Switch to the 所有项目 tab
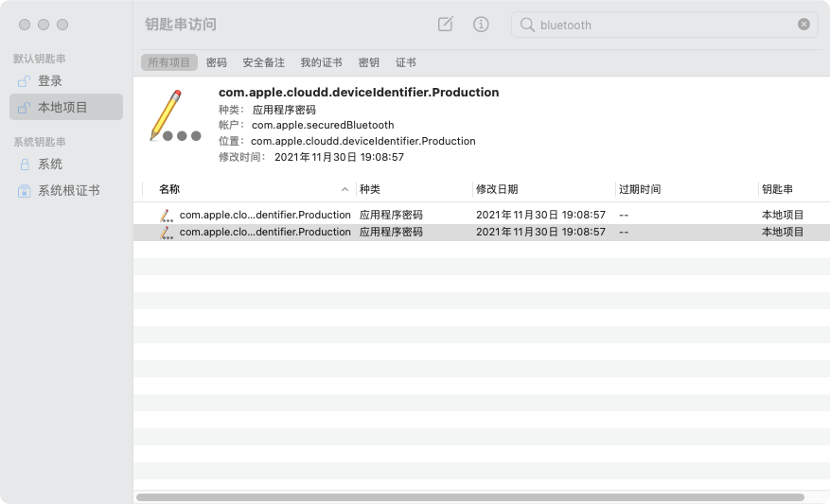Image resolution: width=830 pixels, height=504 pixels. [168, 62]
